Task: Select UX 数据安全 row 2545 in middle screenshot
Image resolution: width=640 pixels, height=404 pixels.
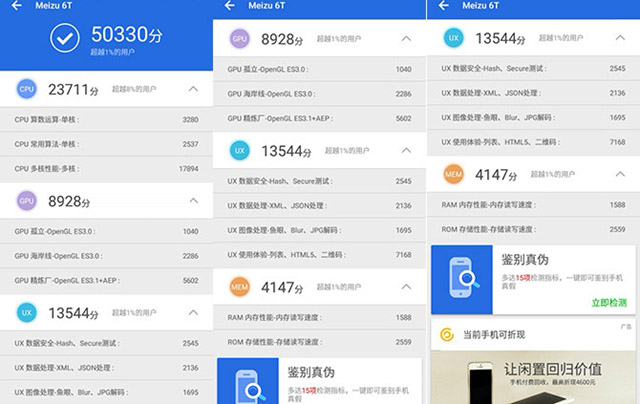Action: coord(320,181)
